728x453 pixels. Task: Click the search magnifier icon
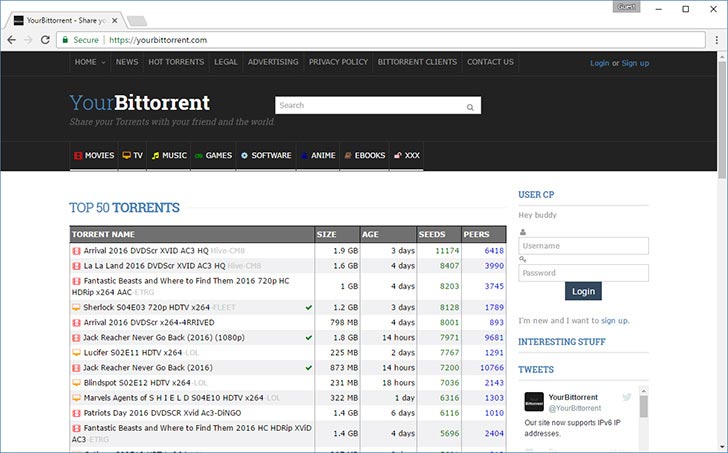click(470, 107)
